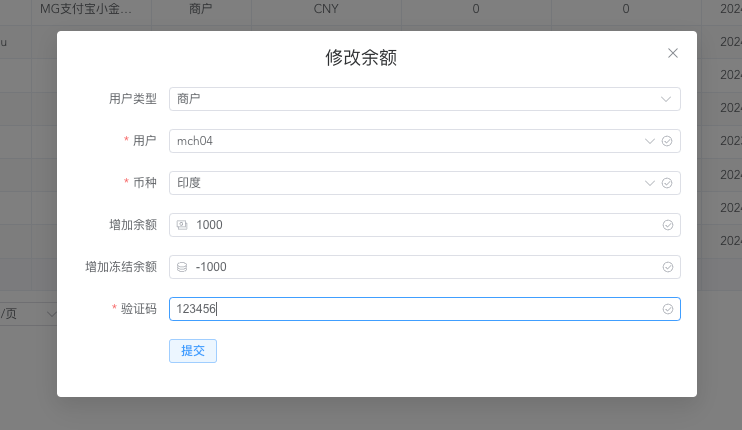Click validation check icon in 验证码 field
Viewport: 742px width, 430px height.
coord(668,309)
